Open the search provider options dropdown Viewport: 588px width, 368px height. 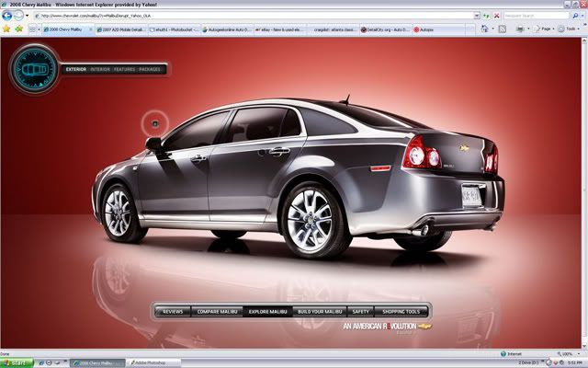[582, 16]
